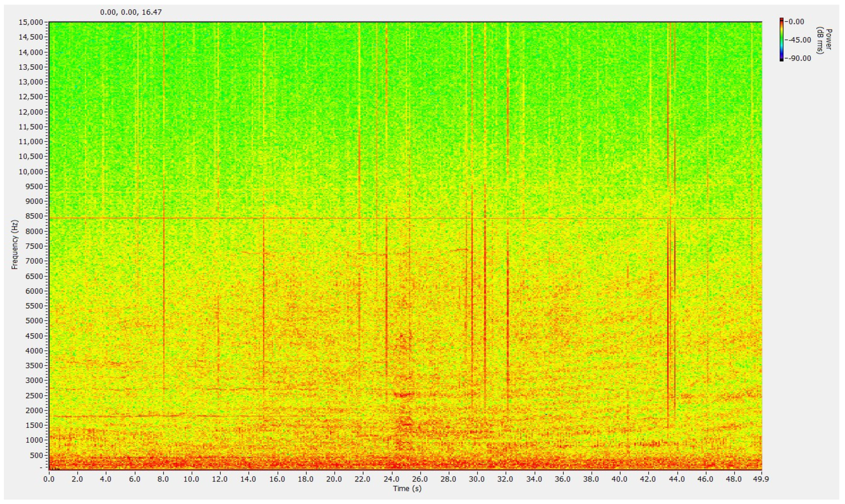
Task: Click the 8.0 time tick label
Action: (163, 479)
